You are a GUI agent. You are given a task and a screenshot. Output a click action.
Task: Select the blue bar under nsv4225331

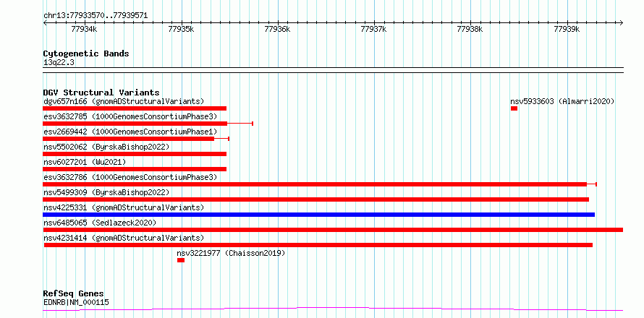(x=318, y=215)
